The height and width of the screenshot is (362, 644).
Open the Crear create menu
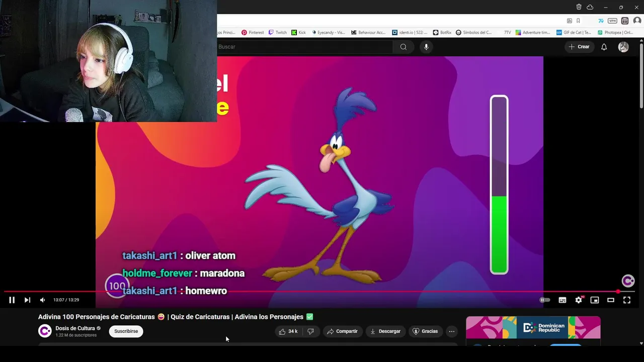click(579, 47)
